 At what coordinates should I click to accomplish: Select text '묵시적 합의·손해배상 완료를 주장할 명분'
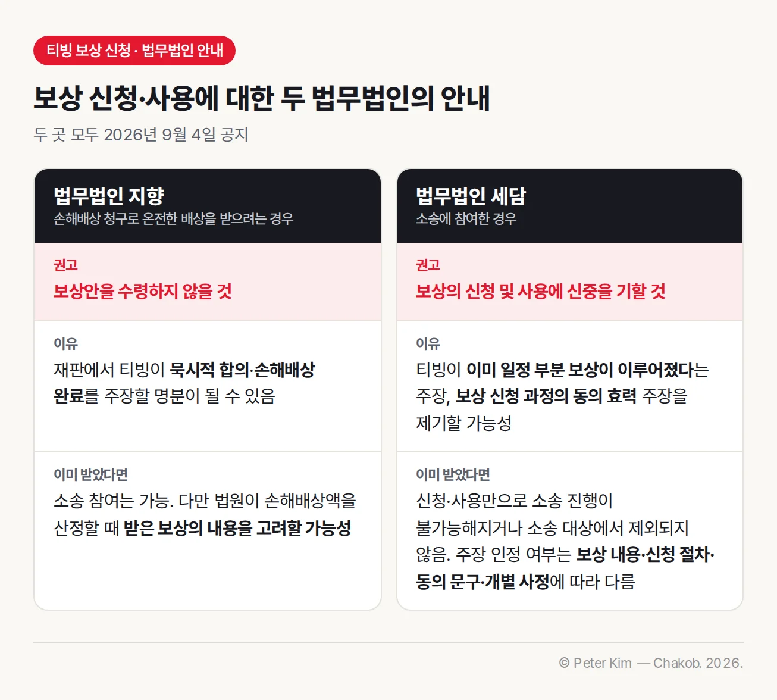[x=184, y=383]
